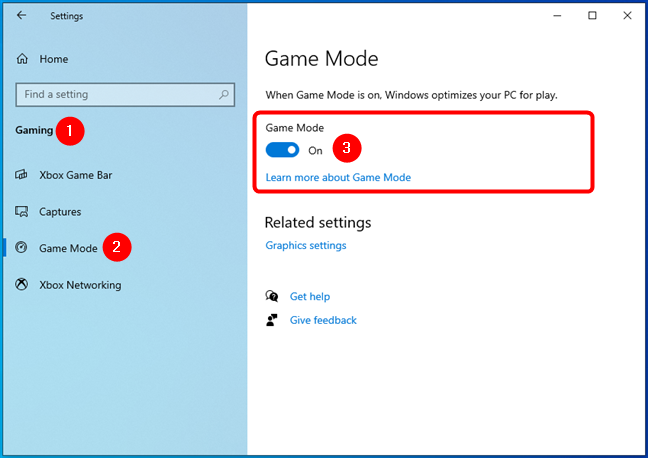Click the Xbox Game Bar sidebar icon
The height and width of the screenshot is (458, 648).
pos(22,175)
